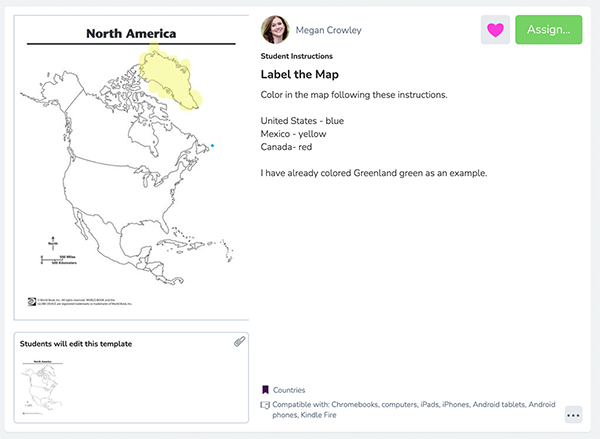Open the Megan Crowley author name link
The image size is (600, 439).
pyautogui.click(x=329, y=30)
